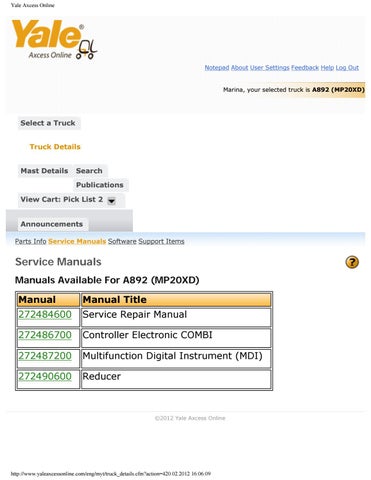Open Mast Details menu item
The height and width of the screenshot is (480, 371).
point(44,171)
